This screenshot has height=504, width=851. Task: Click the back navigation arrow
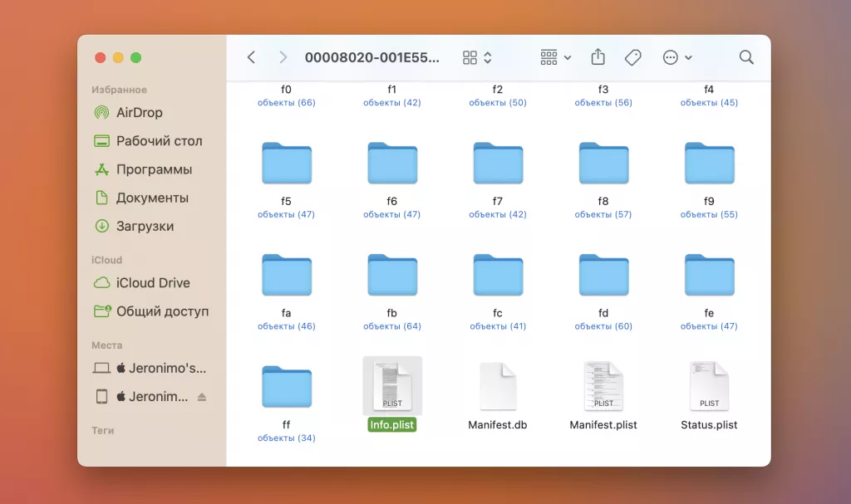click(251, 57)
